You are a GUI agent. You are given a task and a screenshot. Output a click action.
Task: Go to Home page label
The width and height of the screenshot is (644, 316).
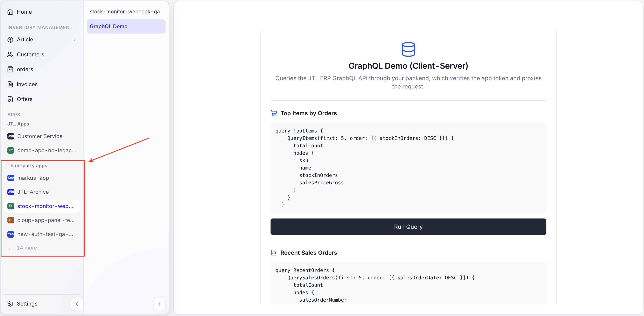tap(24, 12)
